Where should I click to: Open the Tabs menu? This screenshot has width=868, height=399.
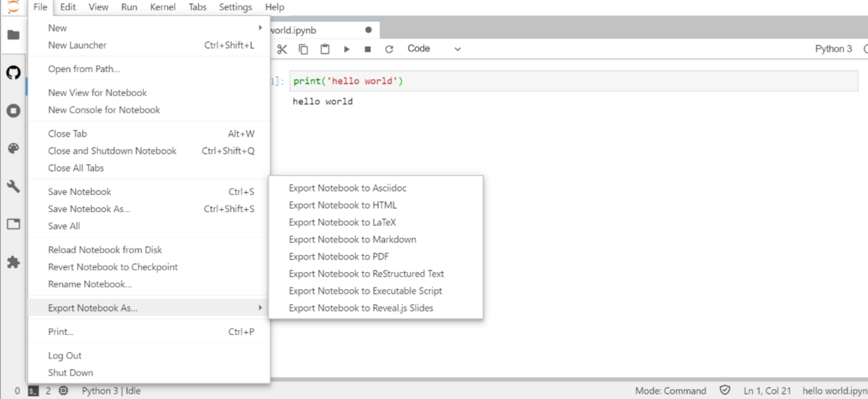tap(197, 7)
